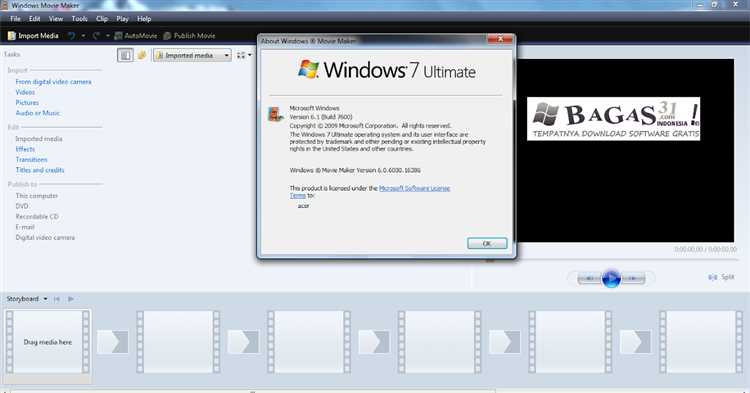
Task: Click the Videos import link
Action: coord(25,92)
